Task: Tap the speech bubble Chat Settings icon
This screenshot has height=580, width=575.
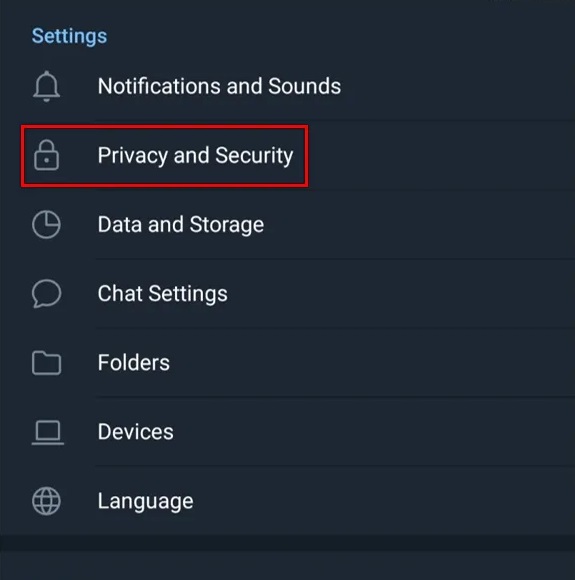Action: tap(46, 294)
